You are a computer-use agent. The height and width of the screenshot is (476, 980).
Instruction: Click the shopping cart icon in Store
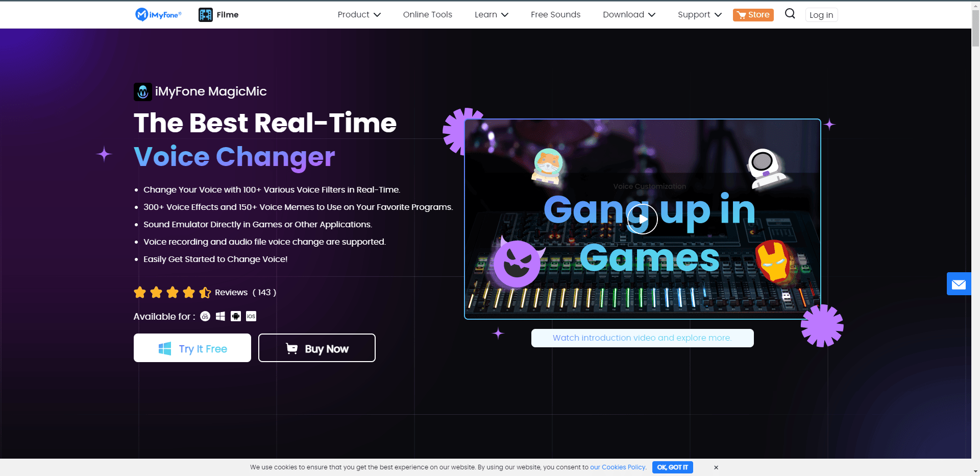pos(741,15)
